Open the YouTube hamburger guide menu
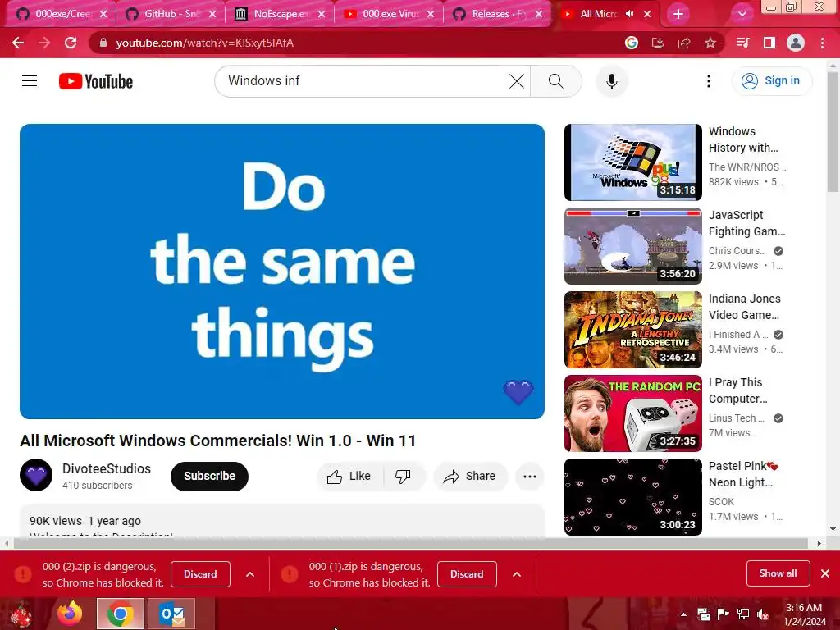This screenshot has height=630, width=840. point(30,81)
